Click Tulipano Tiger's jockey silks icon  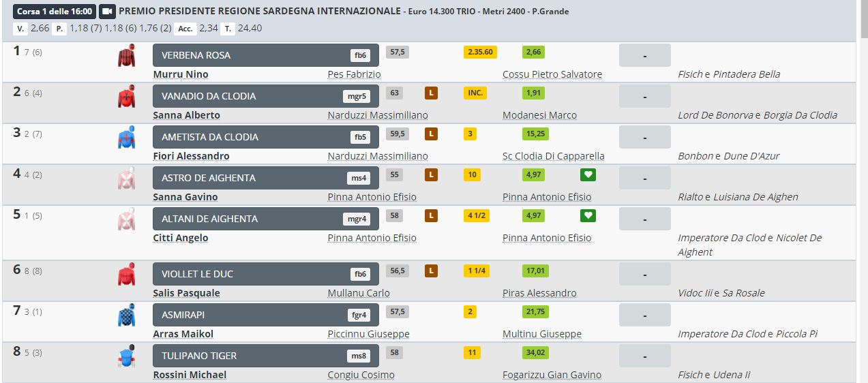click(x=127, y=356)
